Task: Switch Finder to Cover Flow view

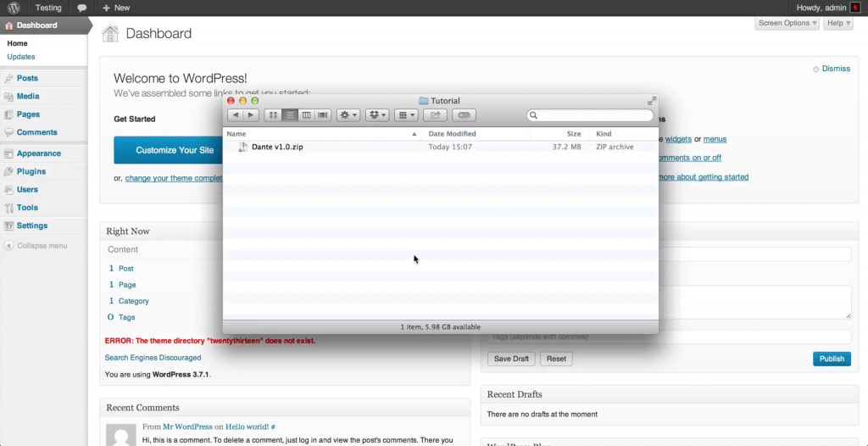Action: pos(323,115)
